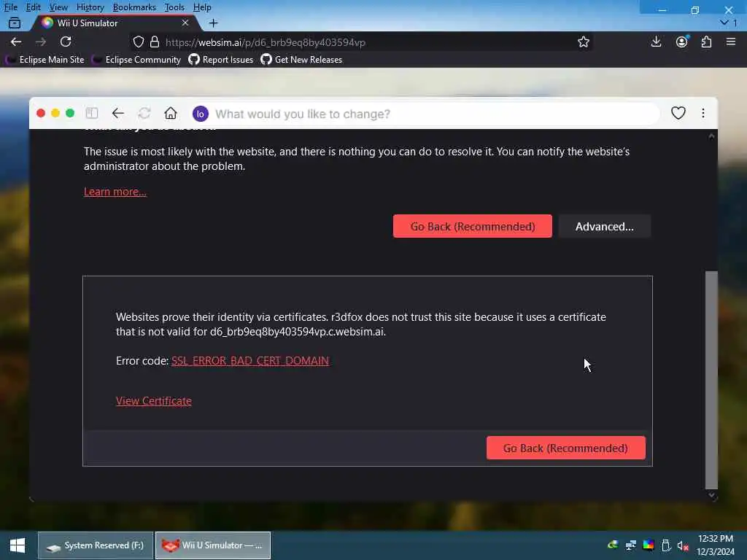Open safely remove hardware tray icon
The height and width of the screenshot is (560, 747).
point(666,545)
